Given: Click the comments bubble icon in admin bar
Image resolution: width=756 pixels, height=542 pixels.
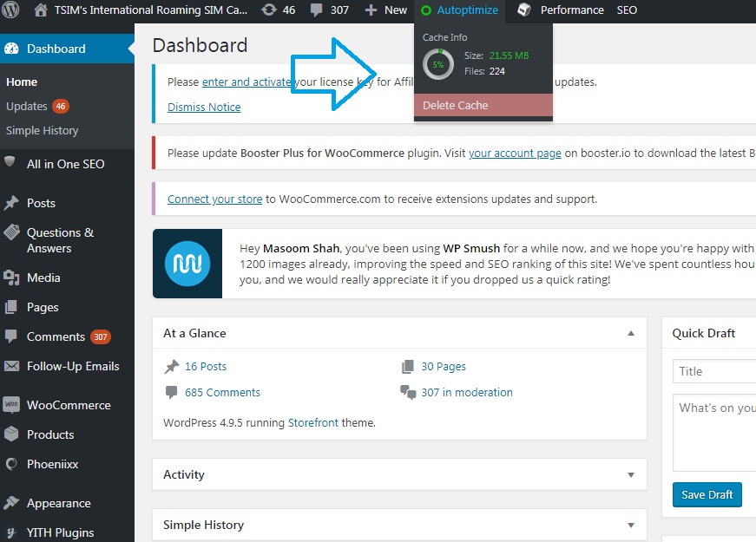Looking at the screenshot, I should tap(316, 10).
